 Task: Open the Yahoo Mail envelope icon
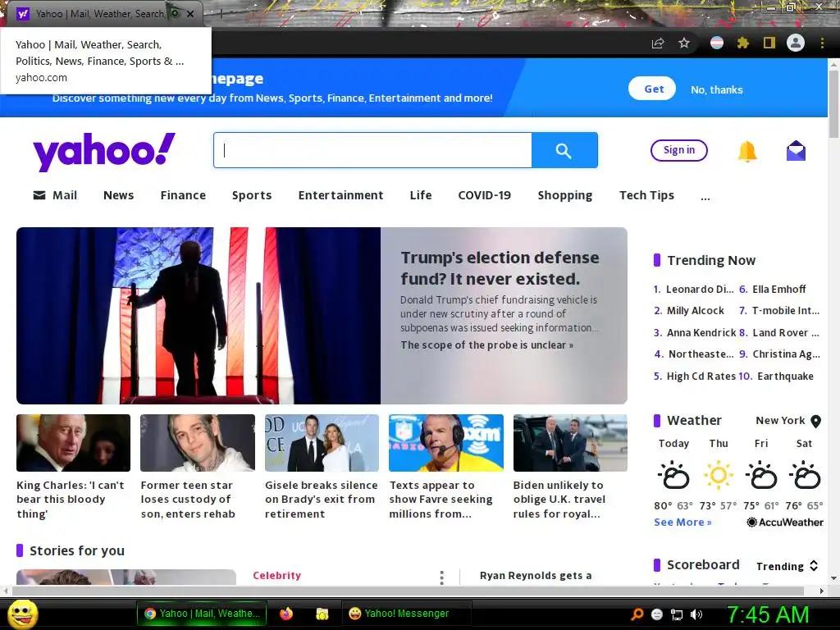(x=796, y=151)
